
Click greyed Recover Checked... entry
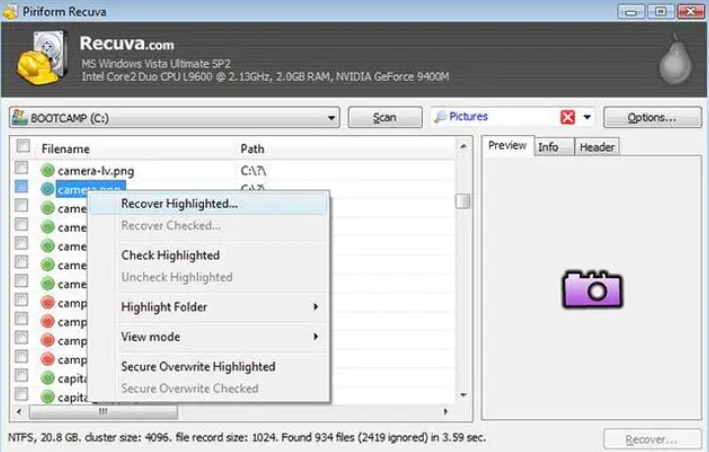point(209,226)
